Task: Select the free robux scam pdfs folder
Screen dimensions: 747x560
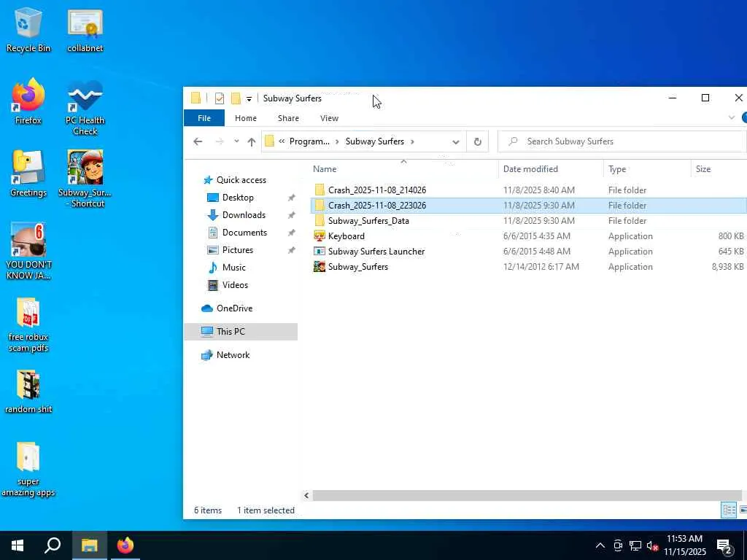Action: pos(28,324)
